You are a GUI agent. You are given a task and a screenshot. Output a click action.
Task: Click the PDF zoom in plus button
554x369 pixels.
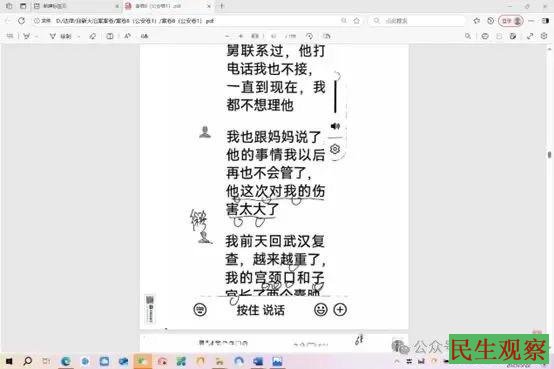point(241,36)
